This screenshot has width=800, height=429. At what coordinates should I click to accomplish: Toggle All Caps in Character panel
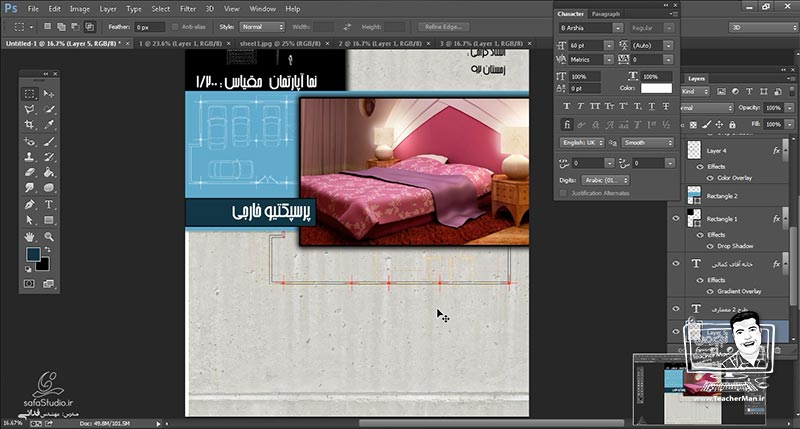pos(595,106)
